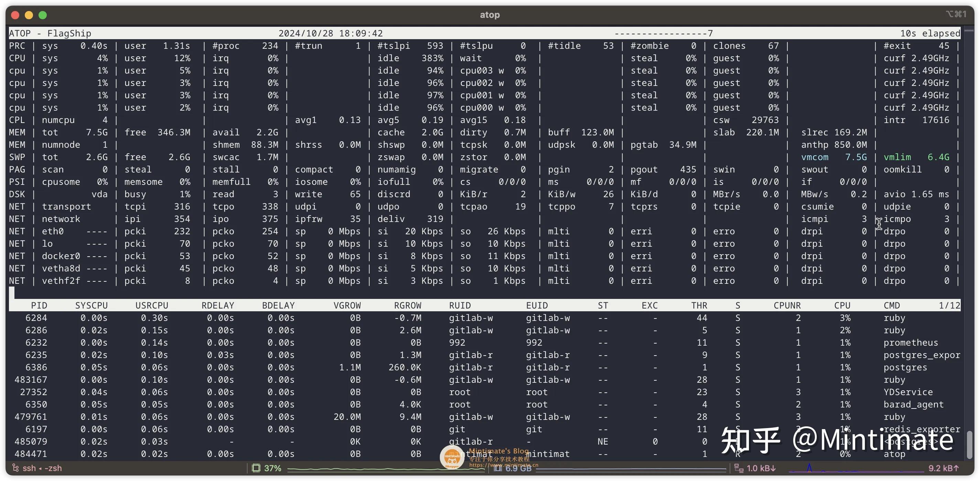This screenshot has width=980, height=481.
Task: Click the 'oomkill' counter label
Action: [902, 170]
